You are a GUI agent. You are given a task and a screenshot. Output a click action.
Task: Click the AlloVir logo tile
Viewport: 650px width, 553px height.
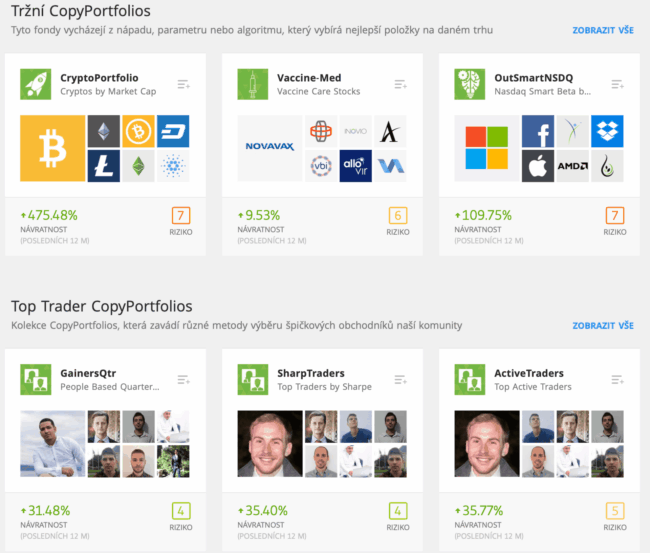coord(356,166)
